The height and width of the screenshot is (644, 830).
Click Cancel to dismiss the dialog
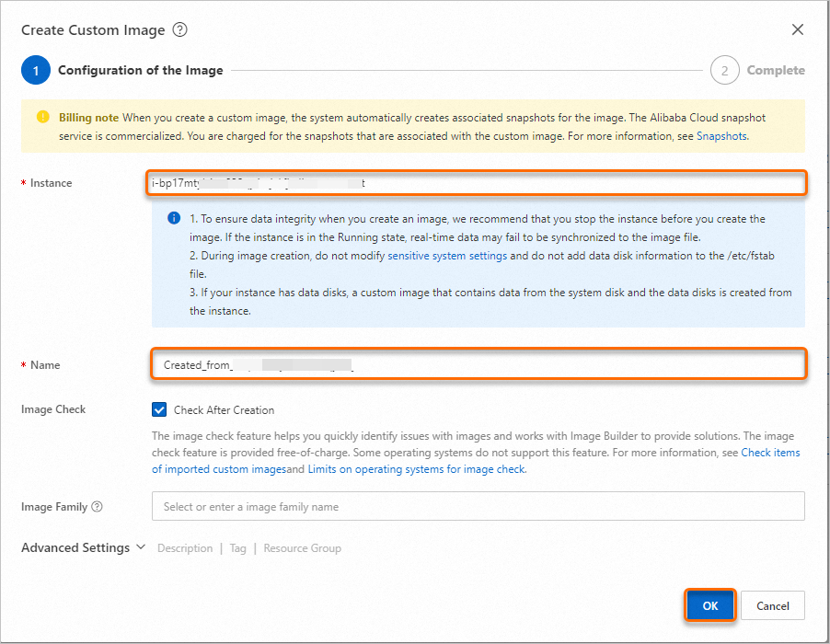[x=772, y=605]
